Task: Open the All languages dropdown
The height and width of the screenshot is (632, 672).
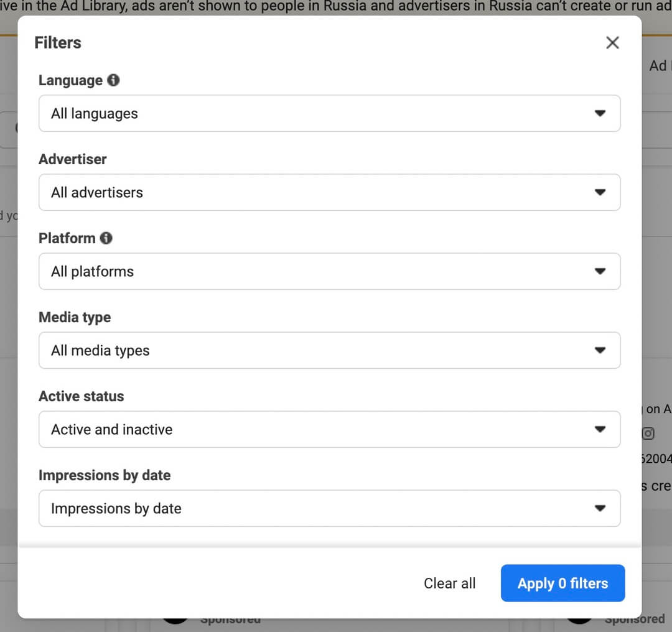Action: point(330,113)
